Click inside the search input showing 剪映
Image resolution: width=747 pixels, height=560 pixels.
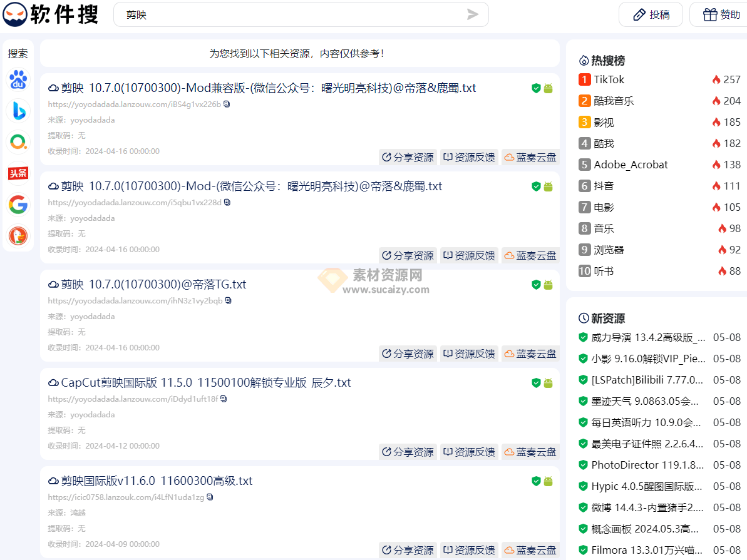(x=250, y=14)
